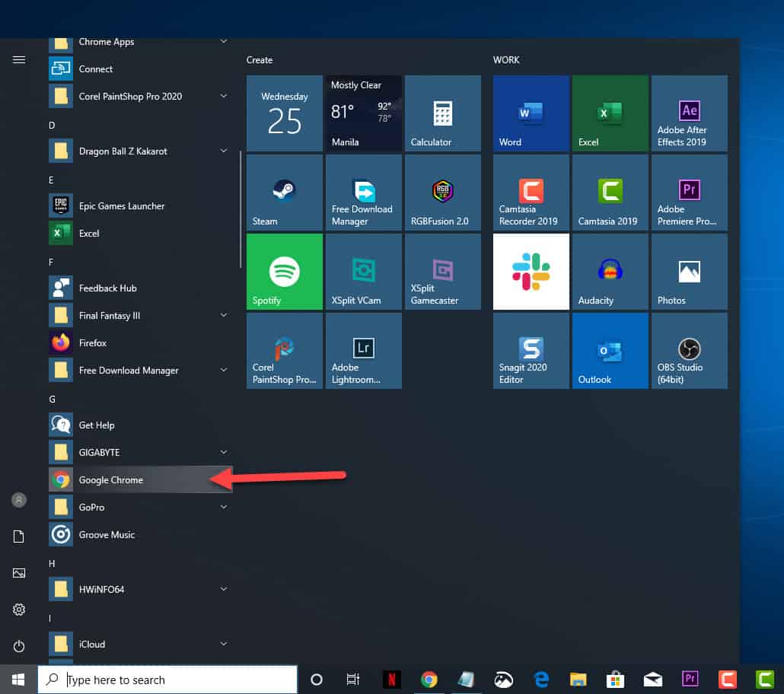
Task: Open Microsoft Store from the taskbar
Action: (616, 680)
